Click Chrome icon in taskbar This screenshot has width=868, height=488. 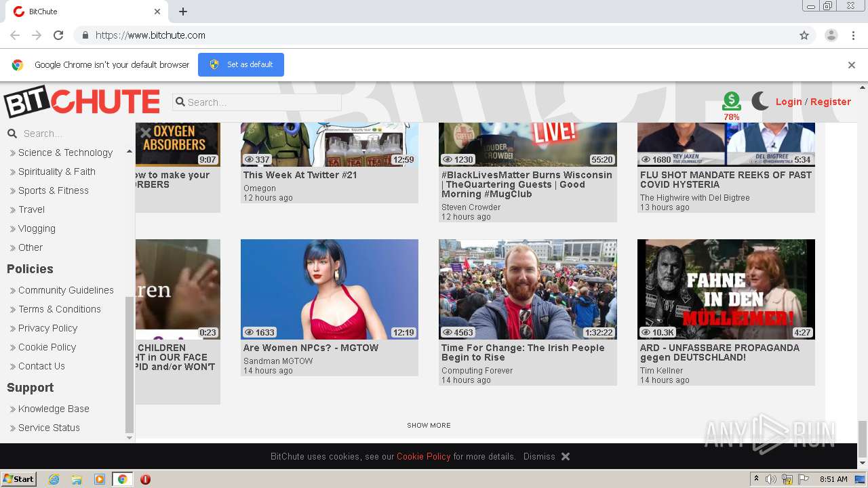pyautogui.click(x=122, y=479)
